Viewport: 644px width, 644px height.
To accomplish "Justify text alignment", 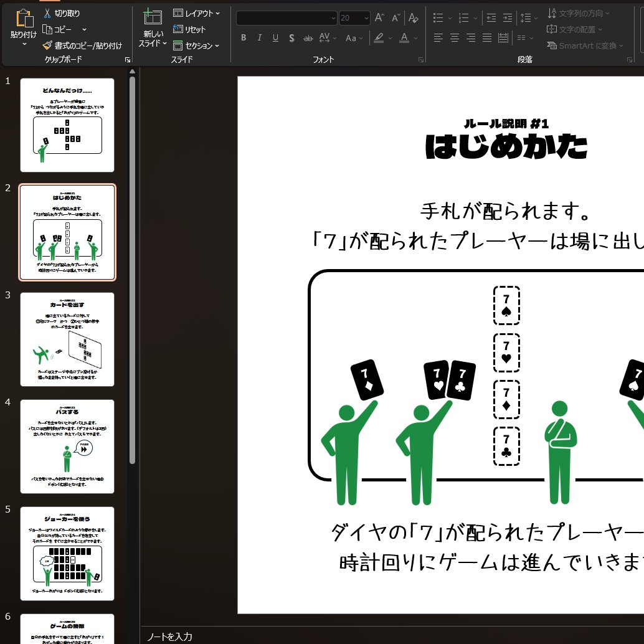I will pyautogui.click(x=487, y=38).
